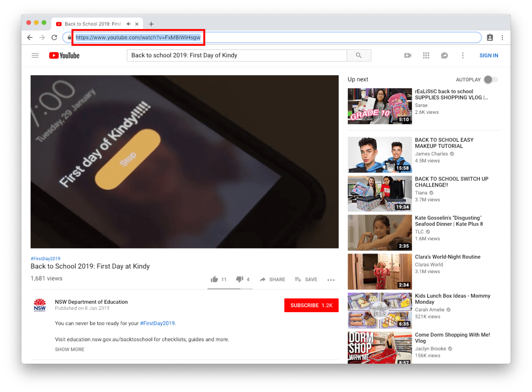Open the YouTube apps grid icon
This screenshot has height=392, width=532.
(426, 55)
